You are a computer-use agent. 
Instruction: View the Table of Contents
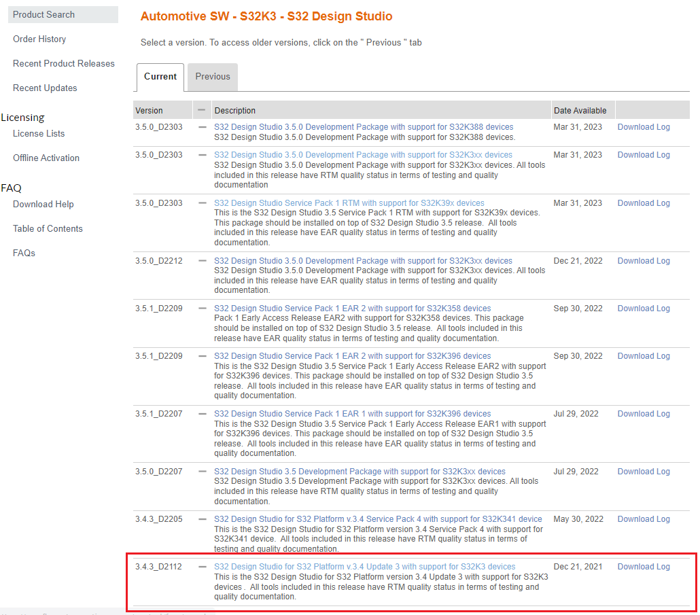47,228
